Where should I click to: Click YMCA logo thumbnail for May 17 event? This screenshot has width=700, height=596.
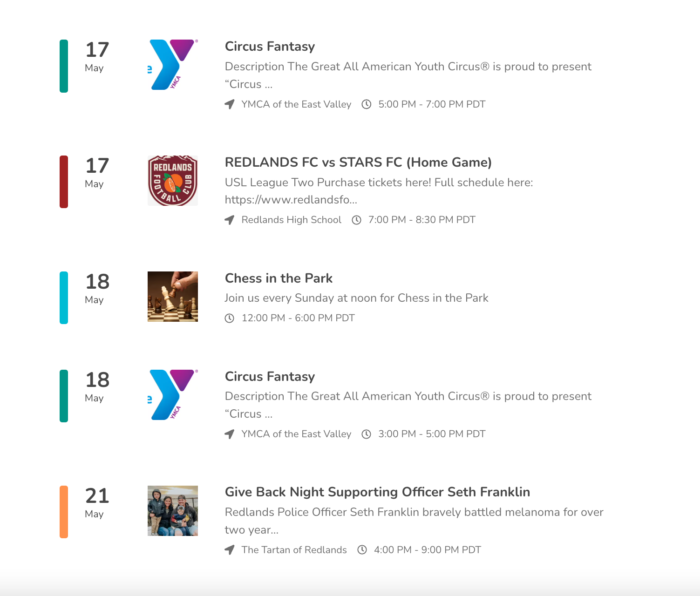point(173,65)
